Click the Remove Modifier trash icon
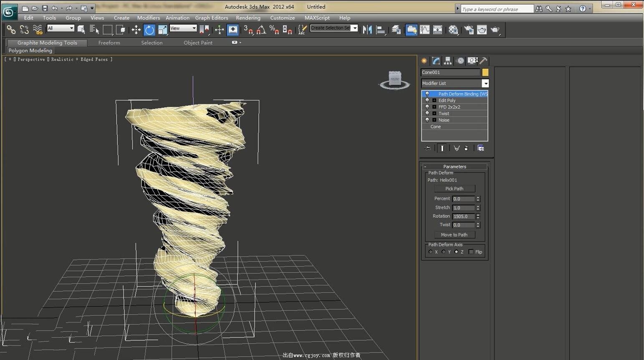Screen dimensions: 644x360 [x=466, y=148]
